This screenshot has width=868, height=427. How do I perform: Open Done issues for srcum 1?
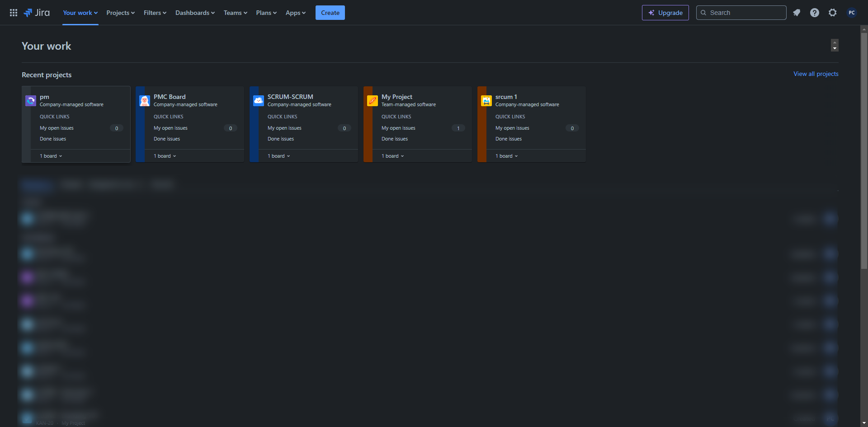pyautogui.click(x=509, y=139)
